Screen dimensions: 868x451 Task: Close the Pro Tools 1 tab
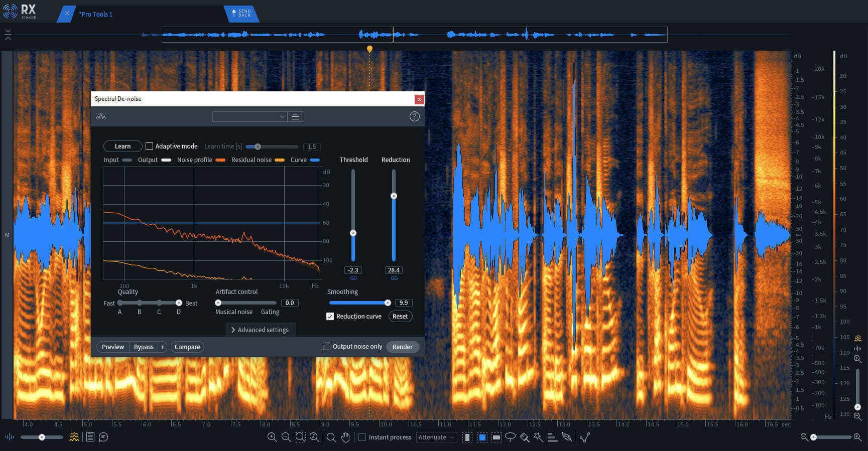pos(67,14)
